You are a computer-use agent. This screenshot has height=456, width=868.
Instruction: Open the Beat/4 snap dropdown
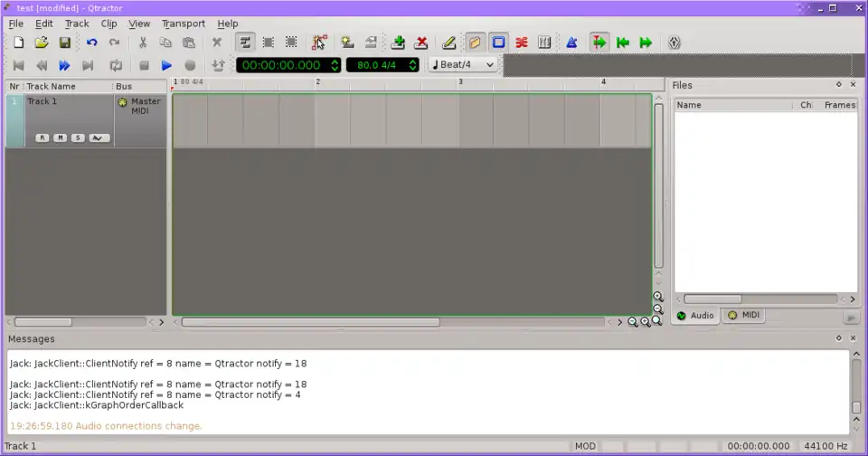pyautogui.click(x=463, y=65)
